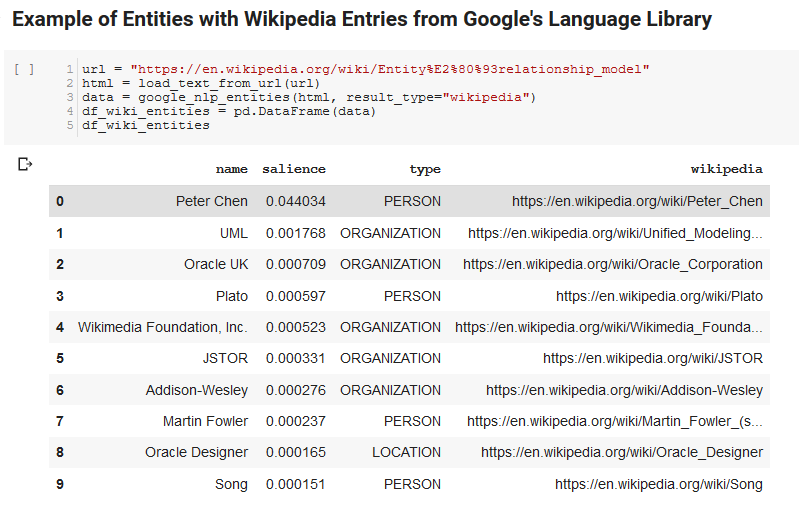The image size is (799, 525).
Task: Select row index 0
Action: point(60,201)
